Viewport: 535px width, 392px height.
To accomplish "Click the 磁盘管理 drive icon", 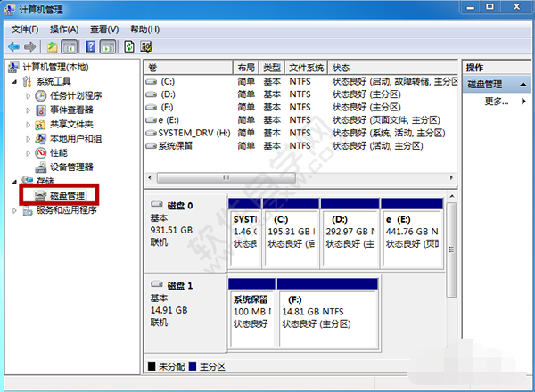I will click(x=40, y=195).
